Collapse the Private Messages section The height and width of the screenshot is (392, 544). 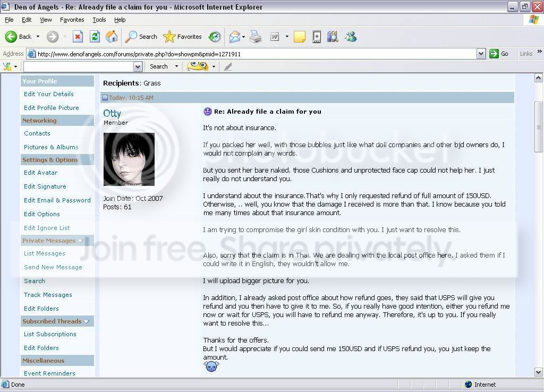81,241
